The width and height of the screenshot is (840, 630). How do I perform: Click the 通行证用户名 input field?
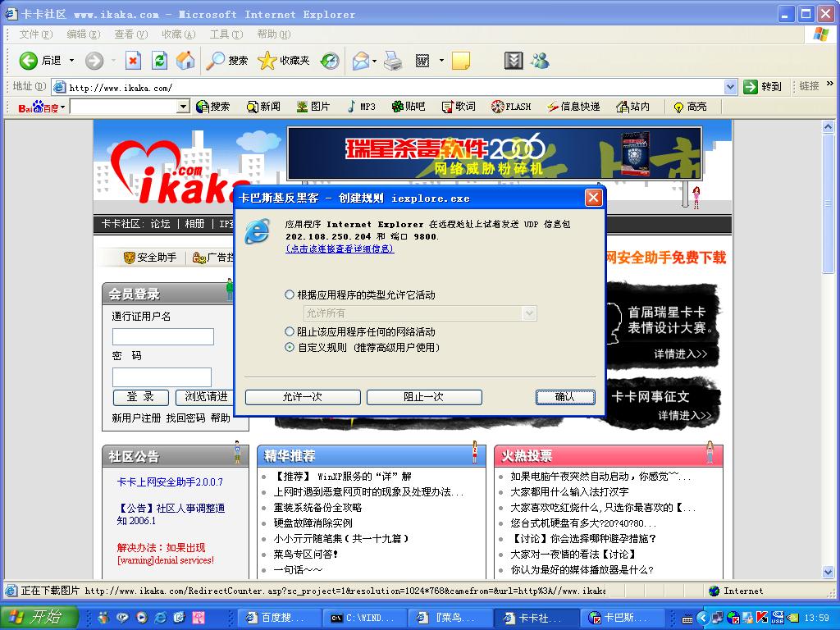click(163, 336)
